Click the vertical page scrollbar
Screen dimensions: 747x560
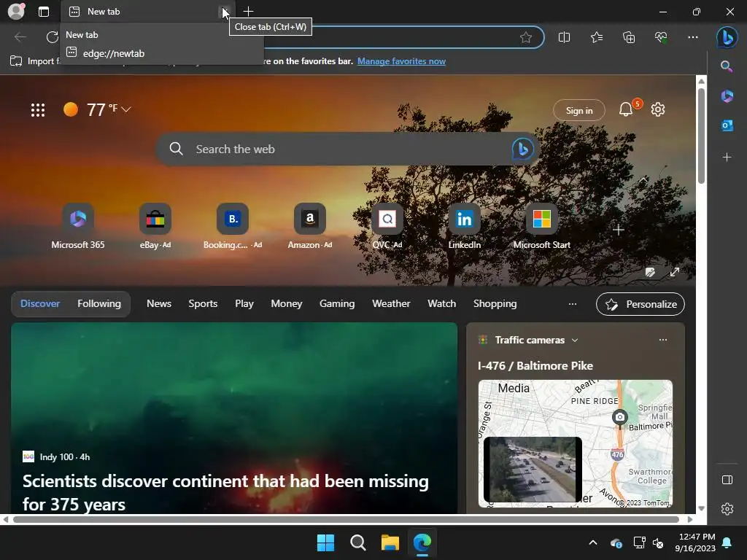click(701, 136)
